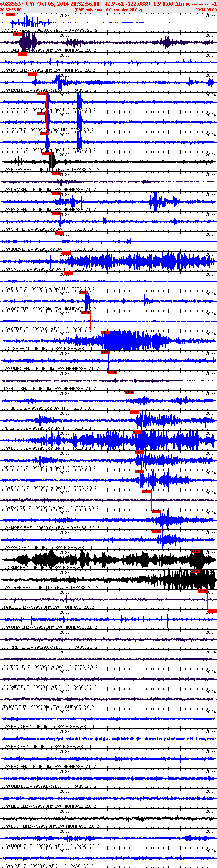217x868 pixels.
Task: Click the arrival pick marker on NC.LGB trace
Action: (x=105, y=333)
